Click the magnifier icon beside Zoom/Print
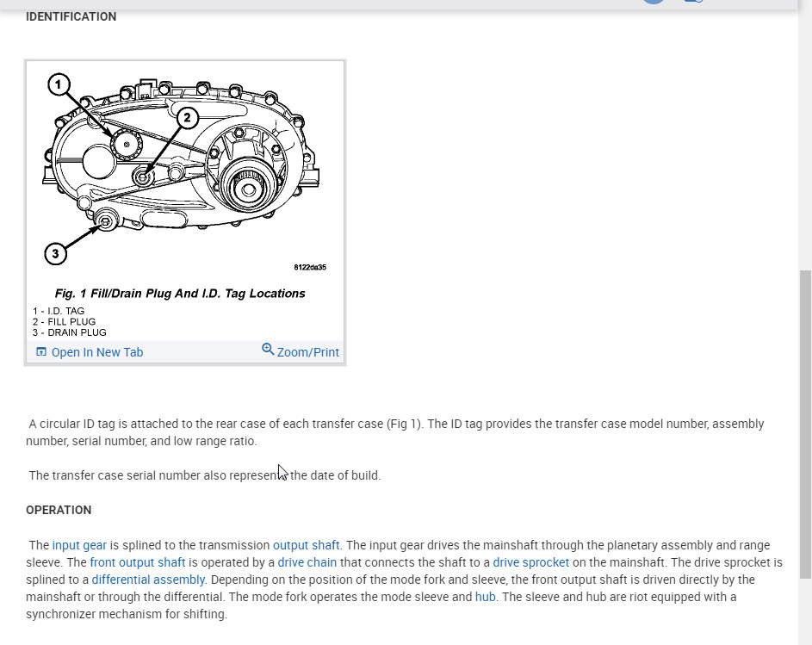Screen dimensions: 812x645 pos(268,349)
